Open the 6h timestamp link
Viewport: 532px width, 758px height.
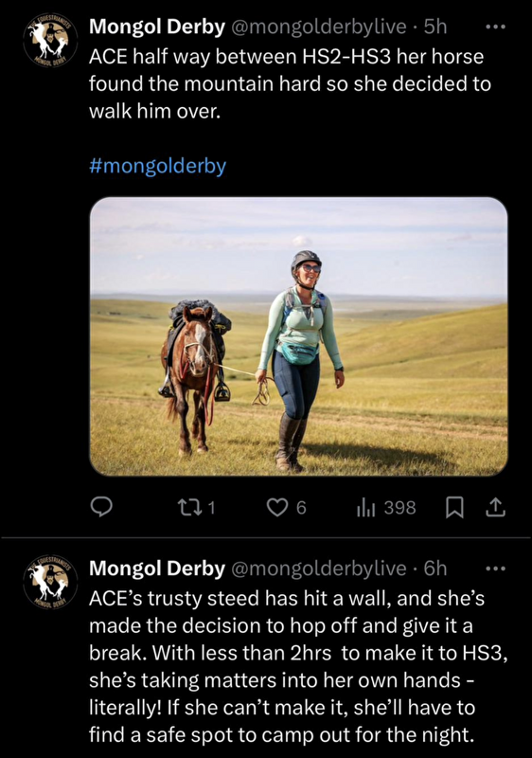click(434, 568)
